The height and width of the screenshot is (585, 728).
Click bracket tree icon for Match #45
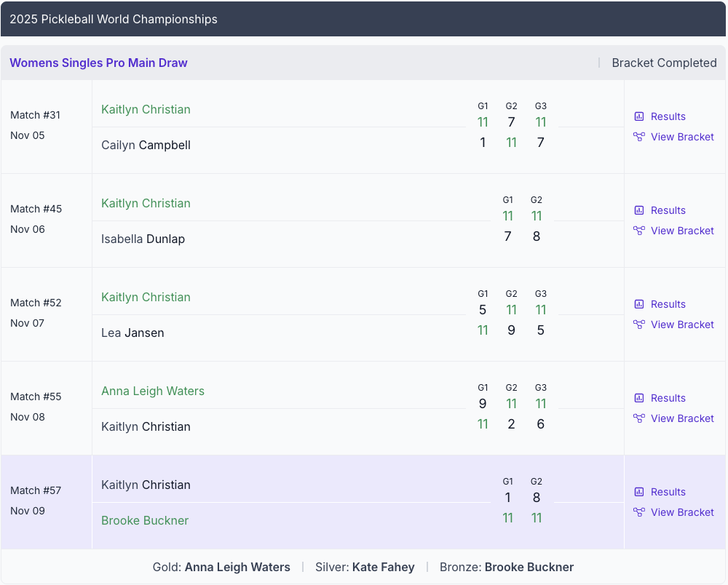tap(639, 231)
